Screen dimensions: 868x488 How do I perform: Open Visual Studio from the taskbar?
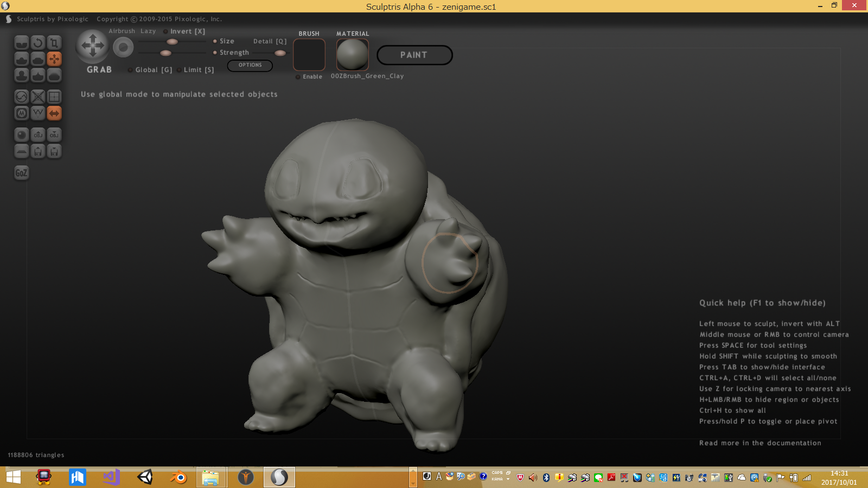pyautogui.click(x=111, y=477)
